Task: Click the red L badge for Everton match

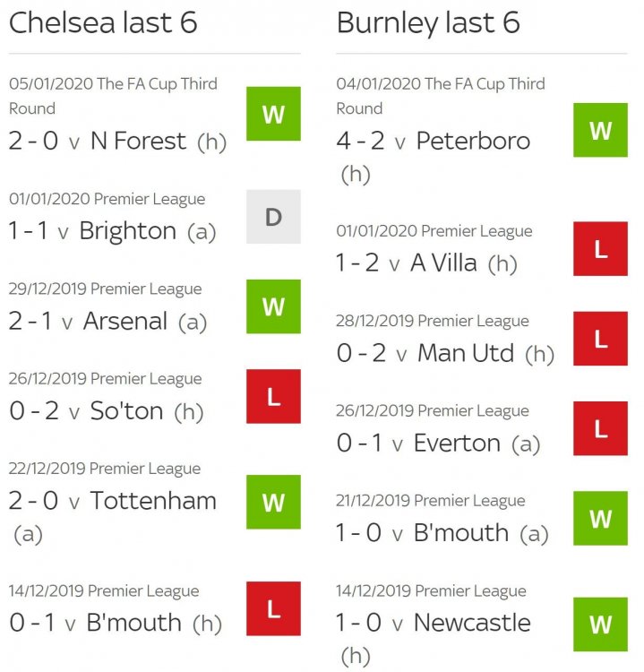Action: tap(600, 428)
